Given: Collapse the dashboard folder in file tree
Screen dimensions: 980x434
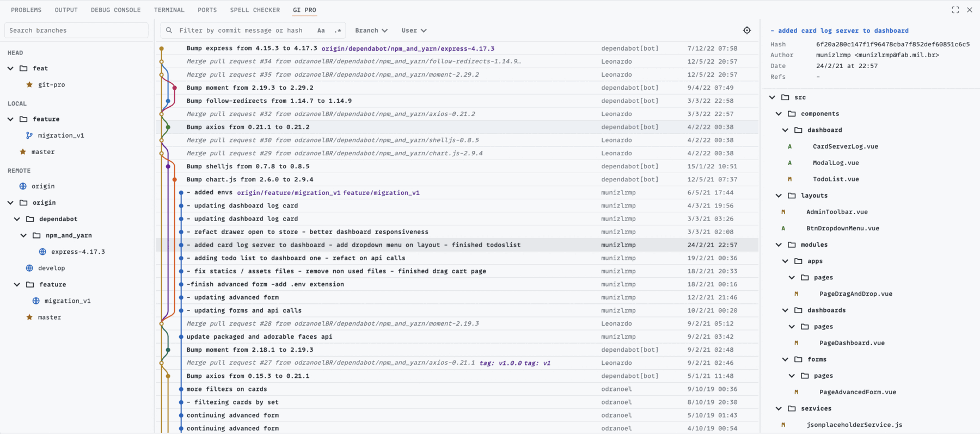Looking at the screenshot, I should pyautogui.click(x=785, y=130).
